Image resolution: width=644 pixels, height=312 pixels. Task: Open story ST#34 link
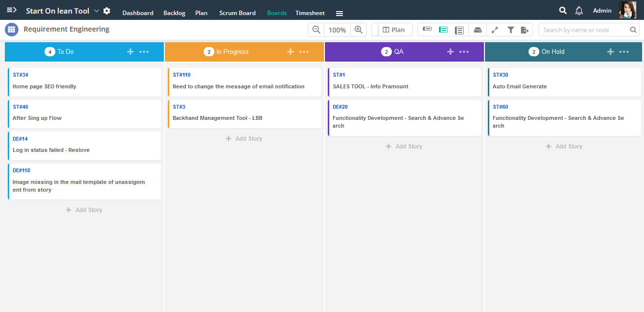click(x=20, y=75)
